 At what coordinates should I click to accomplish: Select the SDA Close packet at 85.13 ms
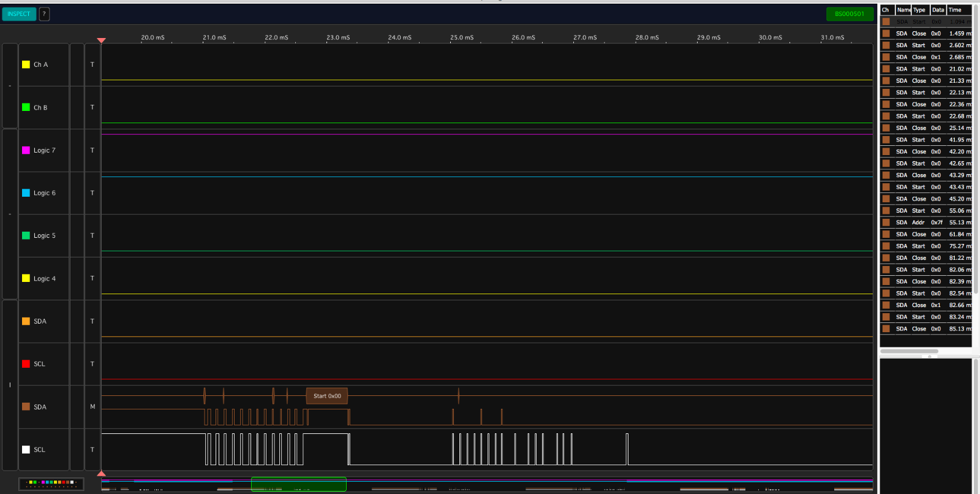point(926,329)
